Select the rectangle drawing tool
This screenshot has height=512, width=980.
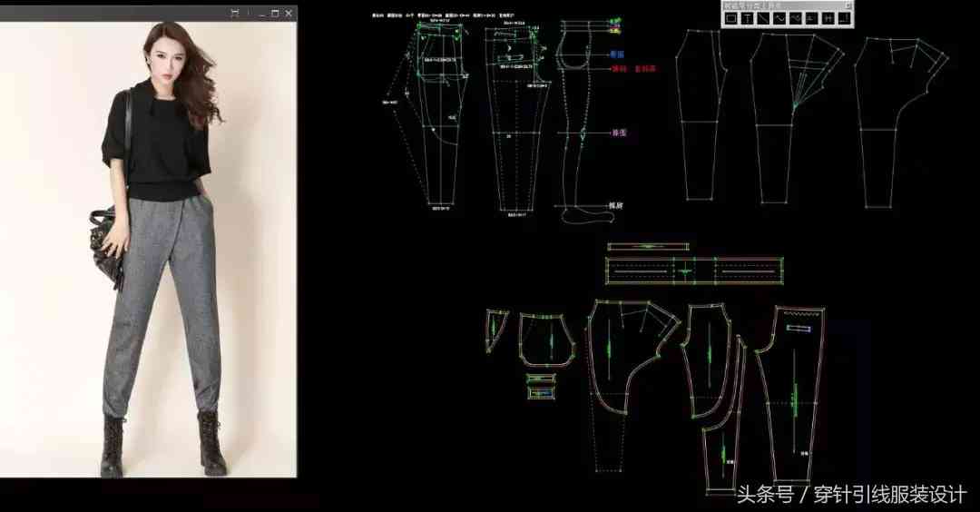coord(731,18)
